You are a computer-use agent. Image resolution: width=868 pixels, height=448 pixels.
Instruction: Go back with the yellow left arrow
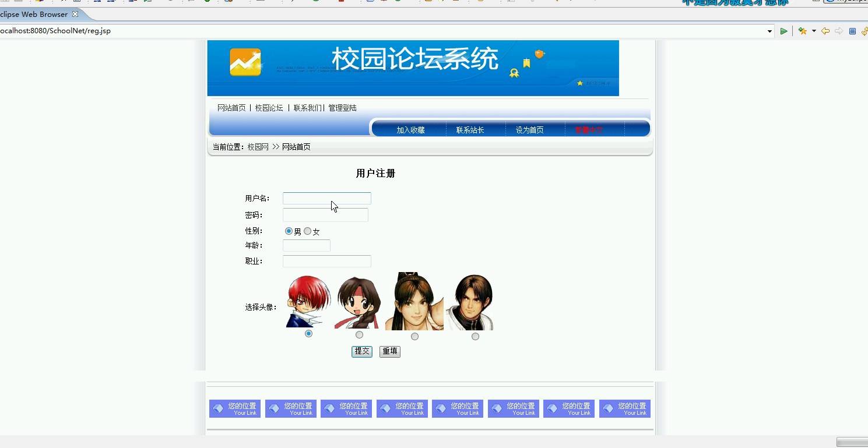tap(825, 31)
